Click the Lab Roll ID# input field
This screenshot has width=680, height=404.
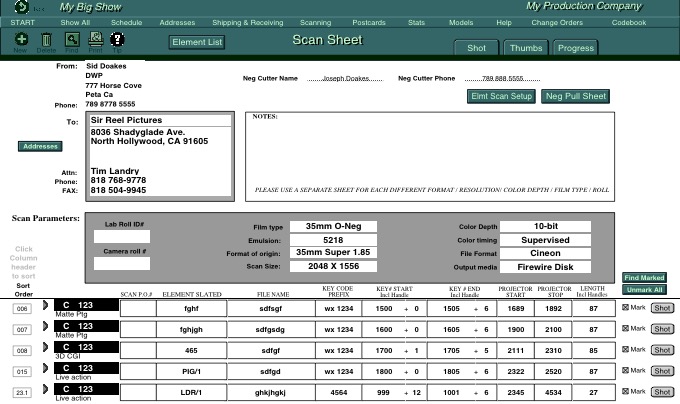[121, 237]
